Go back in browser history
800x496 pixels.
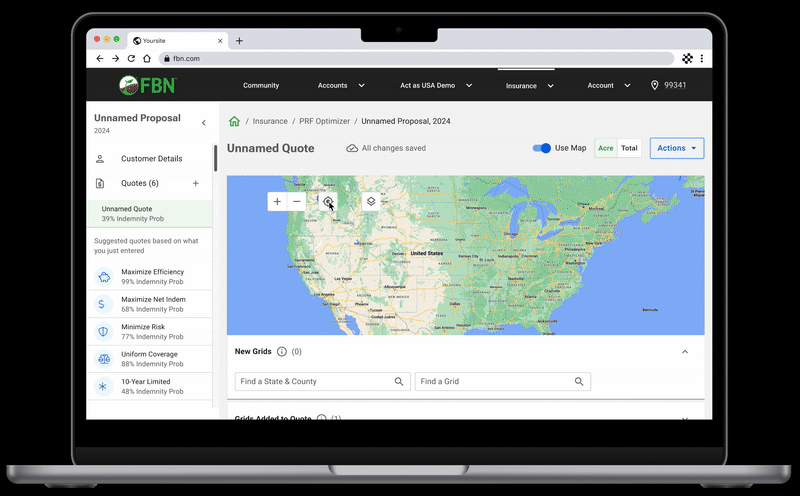coord(100,59)
